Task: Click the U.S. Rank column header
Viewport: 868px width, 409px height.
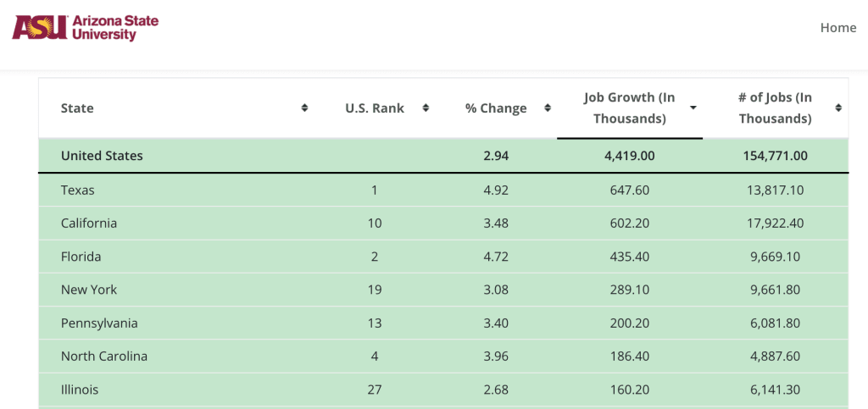Action: coord(375,108)
